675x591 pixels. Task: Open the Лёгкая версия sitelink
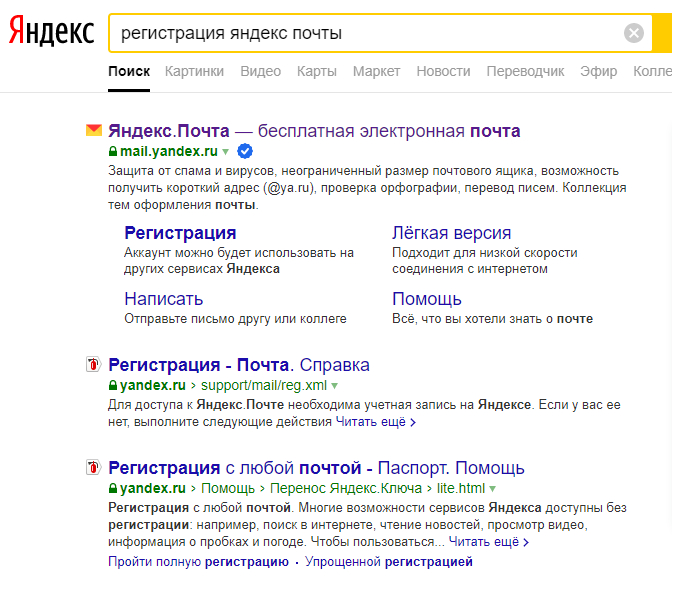coord(451,233)
